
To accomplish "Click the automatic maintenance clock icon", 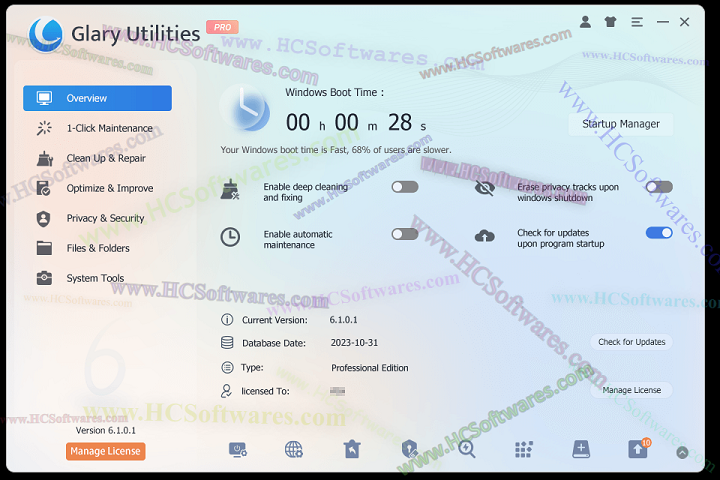I will [230, 237].
